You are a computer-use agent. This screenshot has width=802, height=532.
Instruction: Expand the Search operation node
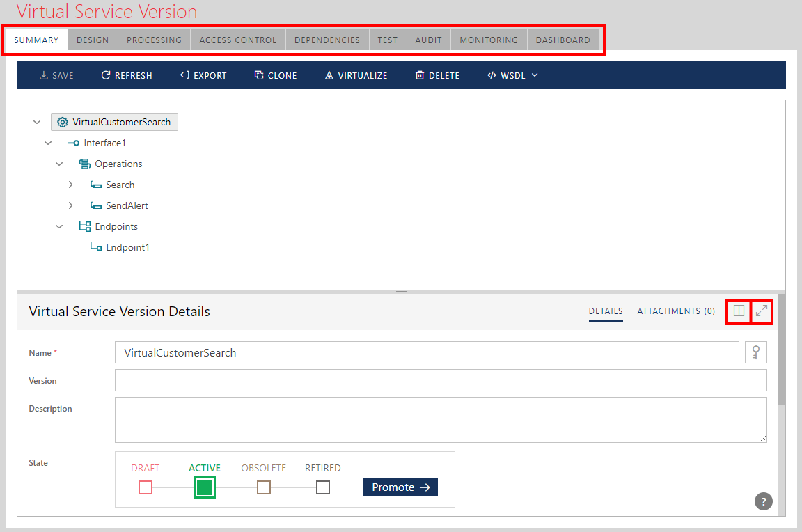[x=70, y=185]
